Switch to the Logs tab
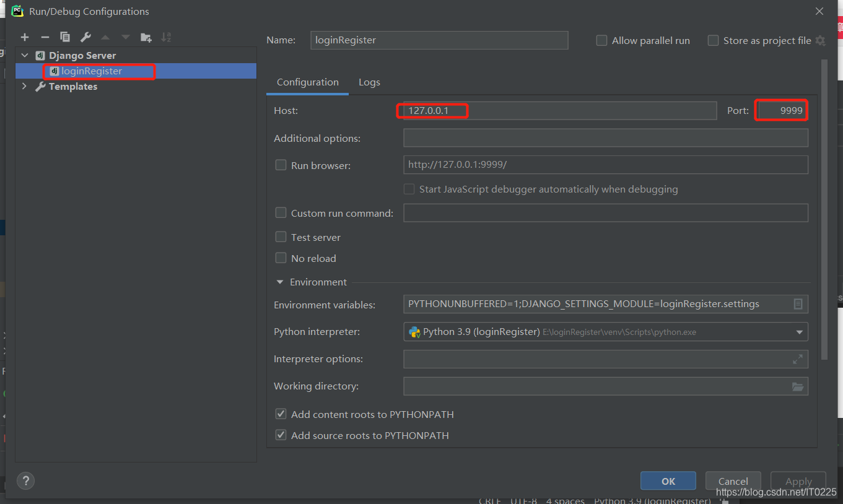This screenshot has width=843, height=504. click(x=369, y=82)
